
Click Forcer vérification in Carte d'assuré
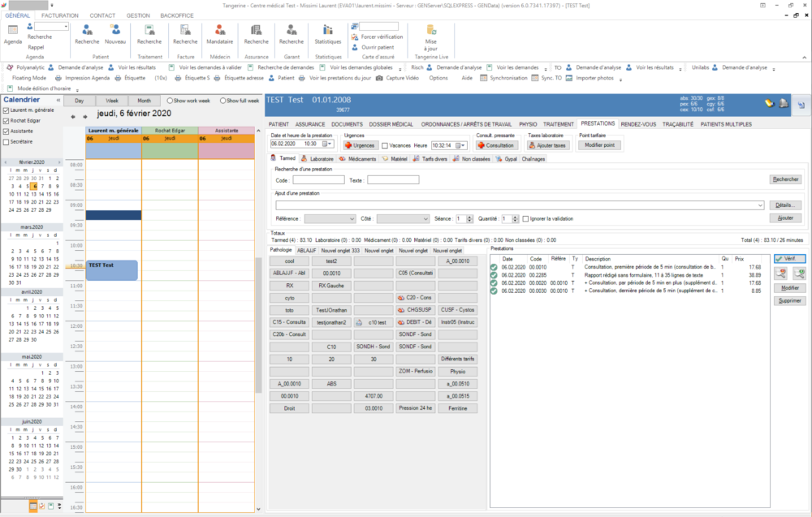point(381,37)
